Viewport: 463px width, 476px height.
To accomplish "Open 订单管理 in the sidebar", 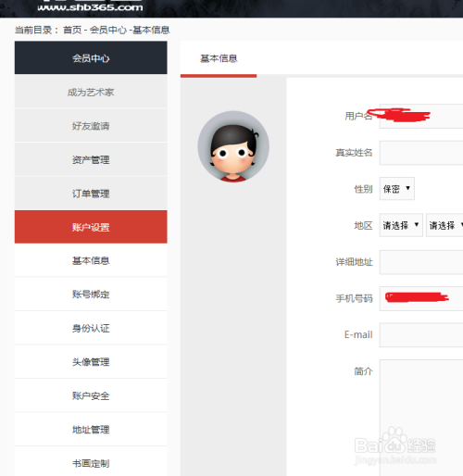I will click(x=91, y=194).
